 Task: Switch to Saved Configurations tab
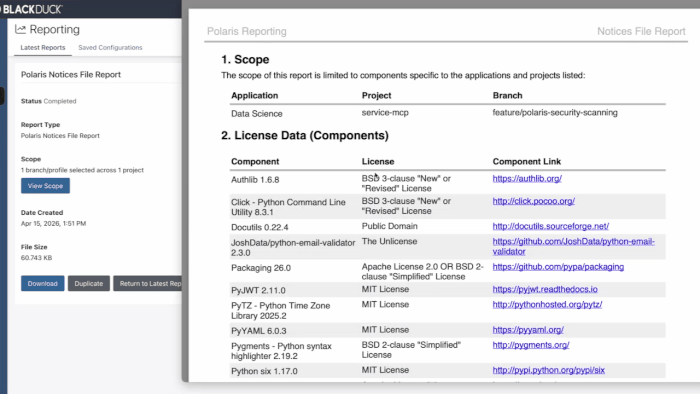110,47
